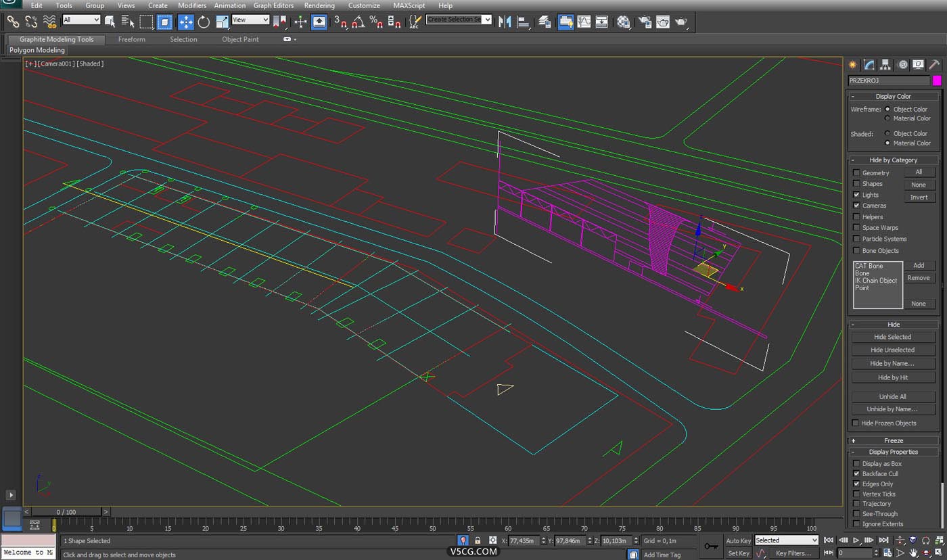Toggle the Percent Snap icon

click(x=377, y=22)
